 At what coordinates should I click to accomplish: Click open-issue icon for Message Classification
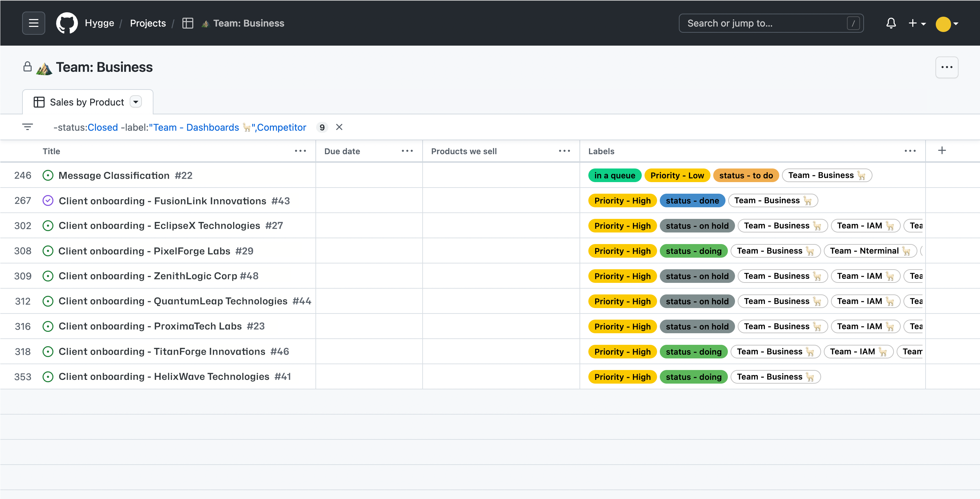click(x=48, y=176)
